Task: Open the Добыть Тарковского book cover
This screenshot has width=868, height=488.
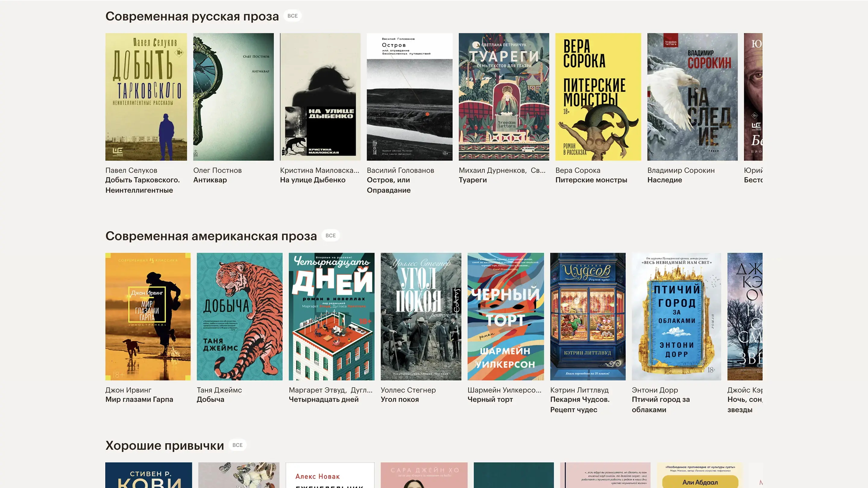Action: coord(146,97)
